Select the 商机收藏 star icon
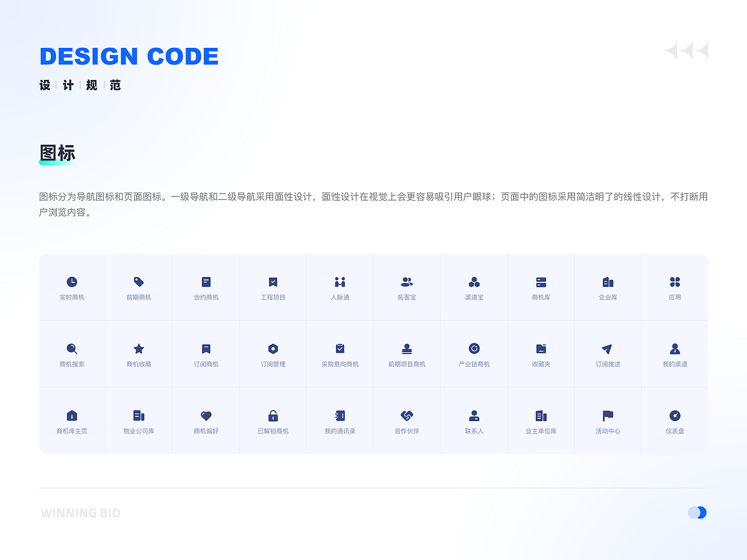 click(139, 348)
